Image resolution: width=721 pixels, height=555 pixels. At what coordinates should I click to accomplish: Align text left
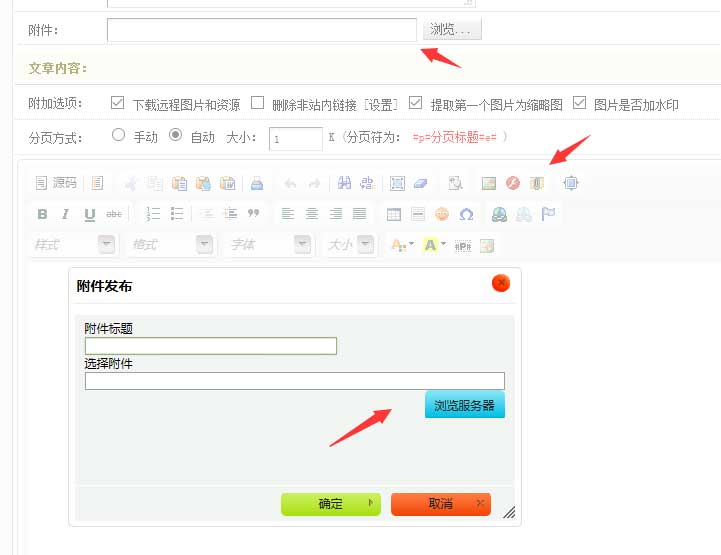[288, 213]
